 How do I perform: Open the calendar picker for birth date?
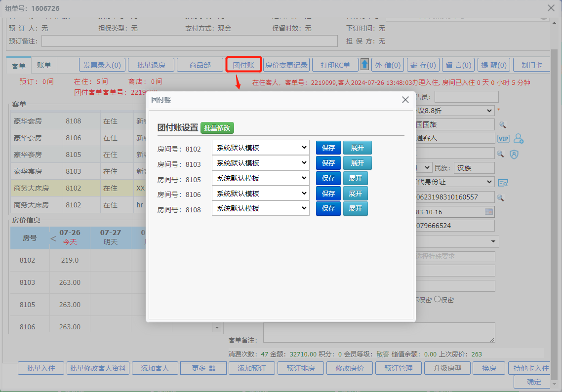[489, 212]
